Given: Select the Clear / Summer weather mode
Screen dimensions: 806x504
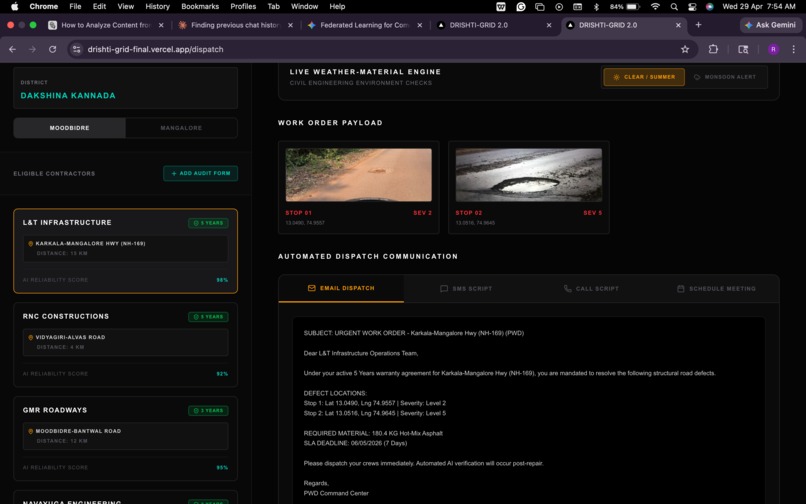Looking at the screenshot, I should tap(644, 77).
